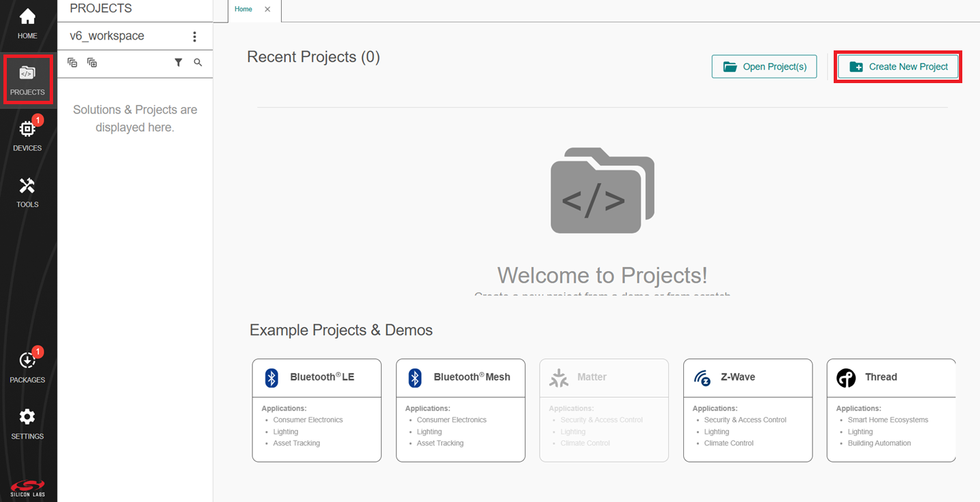This screenshot has height=502, width=980.
Task: Select the Bluetooth Mesh example card
Action: click(x=460, y=410)
